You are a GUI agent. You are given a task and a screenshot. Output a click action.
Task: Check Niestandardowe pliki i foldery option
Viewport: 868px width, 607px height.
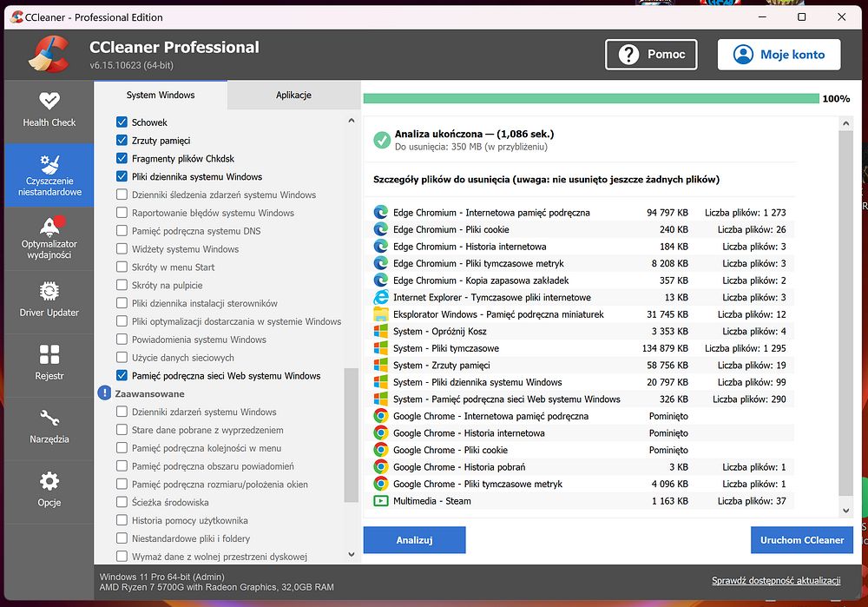(x=122, y=538)
